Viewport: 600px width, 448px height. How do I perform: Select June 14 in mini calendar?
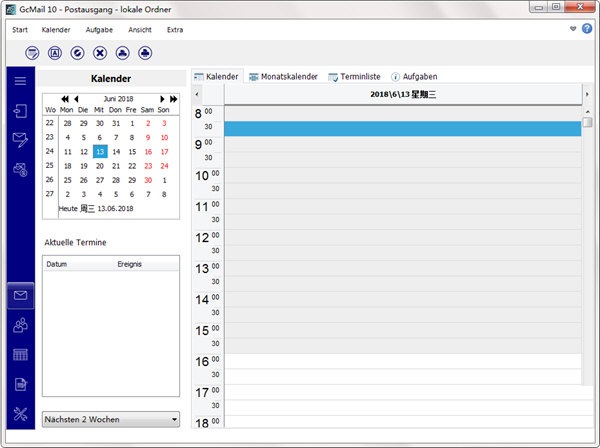(116, 152)
